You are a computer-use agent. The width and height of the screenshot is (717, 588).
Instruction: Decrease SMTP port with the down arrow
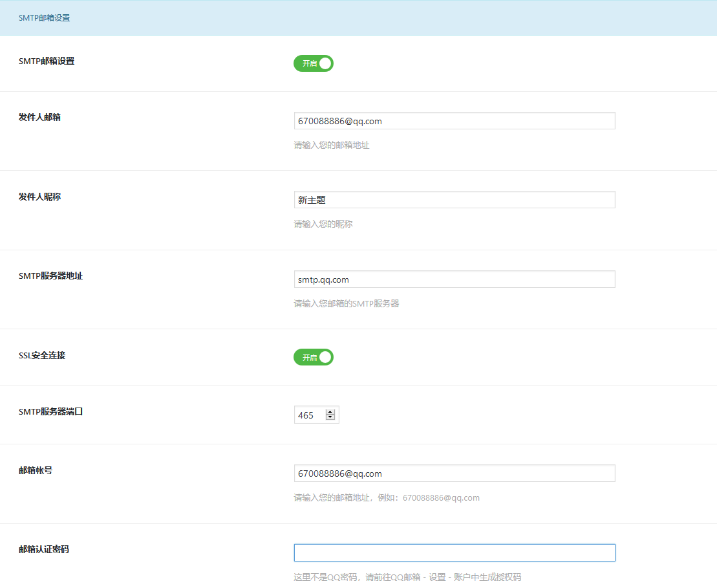(330, 418)
